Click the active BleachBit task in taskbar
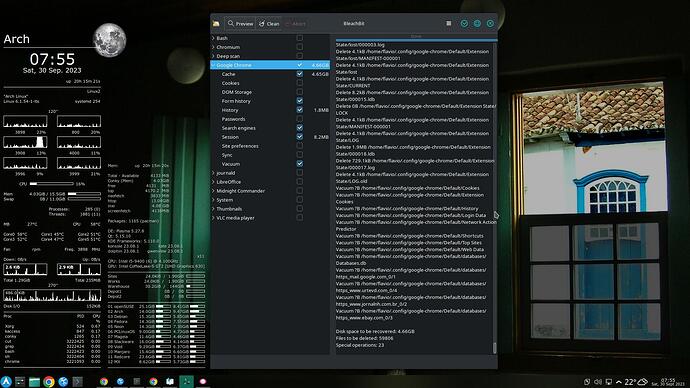 [x=186, y=381]
